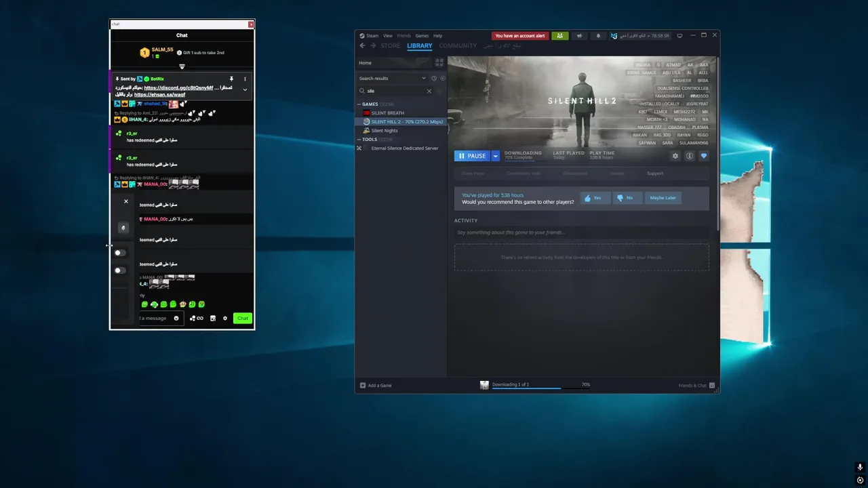868x488 pixels.
Task: Open the View menu in Steam
Action: click(388, 36)
